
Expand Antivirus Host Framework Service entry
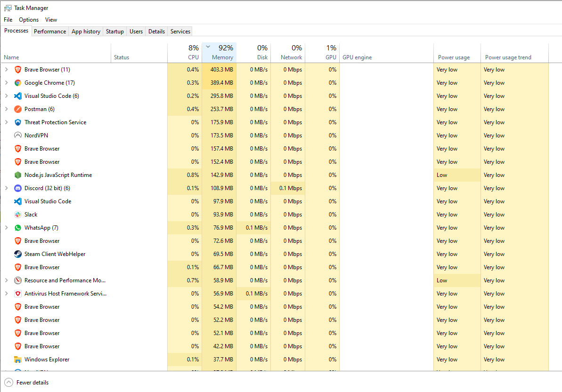coord(7,294)
